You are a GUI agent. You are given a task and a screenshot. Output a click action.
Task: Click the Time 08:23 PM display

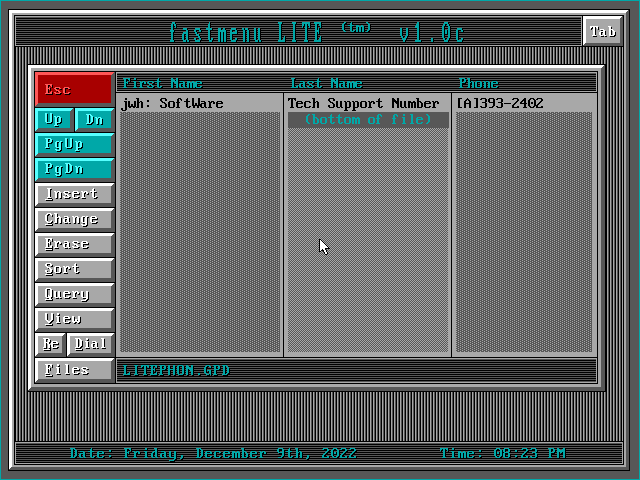coord(502,453)
